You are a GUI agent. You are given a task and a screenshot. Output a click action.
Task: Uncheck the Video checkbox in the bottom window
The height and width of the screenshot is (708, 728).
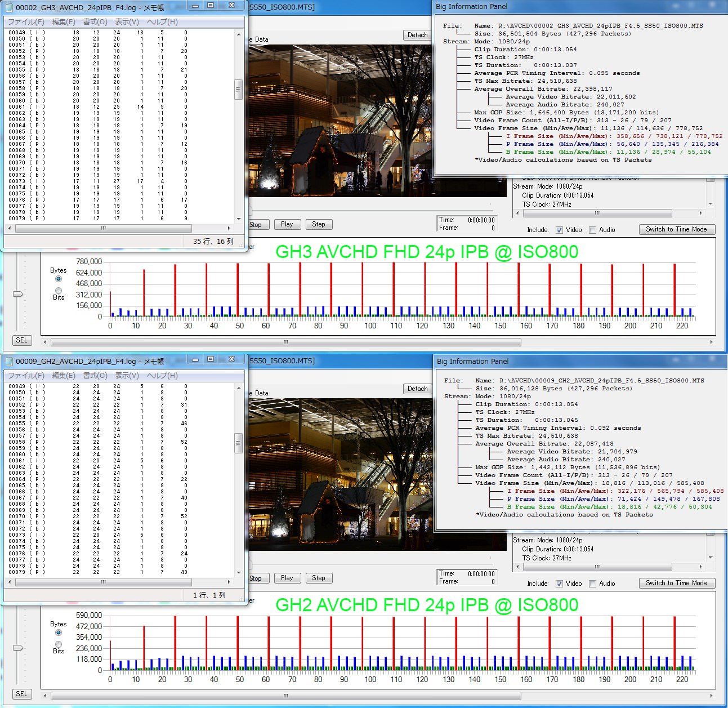tap(559, 584)
